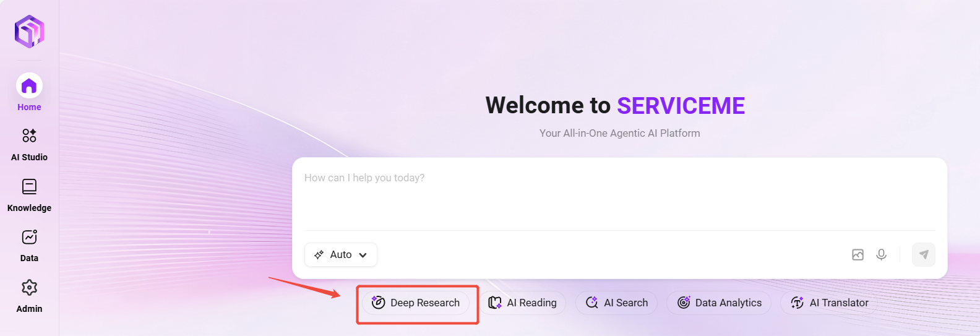The image size is (980, 336).
Task: Choose the AI Search agent
Action: tap(616, 303)
